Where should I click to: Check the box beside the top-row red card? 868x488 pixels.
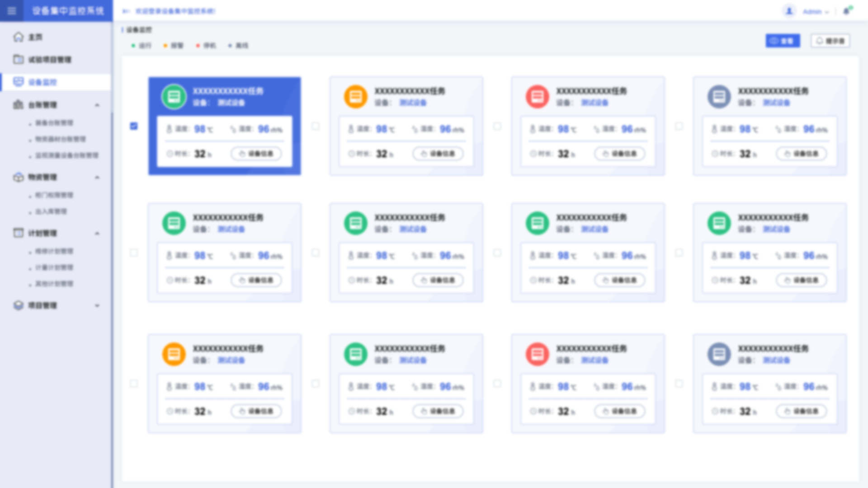[497, 126]
